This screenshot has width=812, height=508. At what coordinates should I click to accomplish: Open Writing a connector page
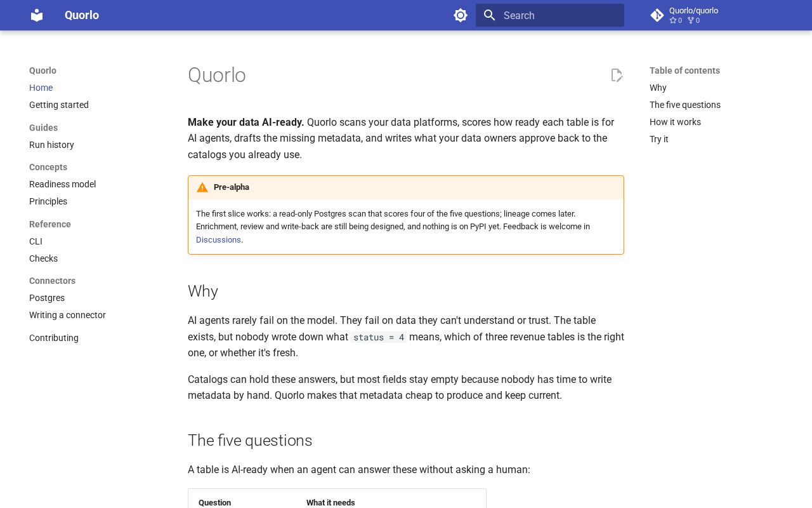pos(67,315)
